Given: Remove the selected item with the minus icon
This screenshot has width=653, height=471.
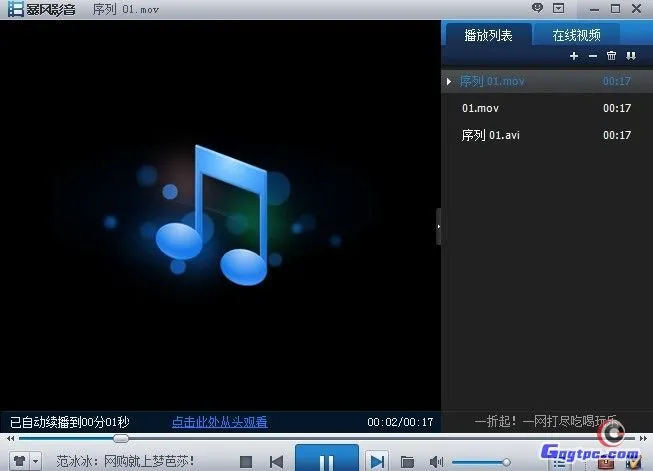Looking at the screenshot, I should [592, 57].
